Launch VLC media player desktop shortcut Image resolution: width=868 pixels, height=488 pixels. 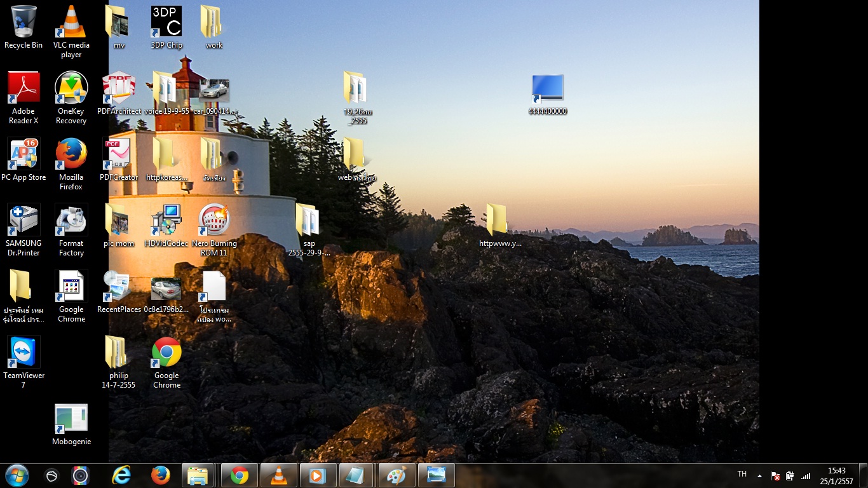tap(71, 31)
